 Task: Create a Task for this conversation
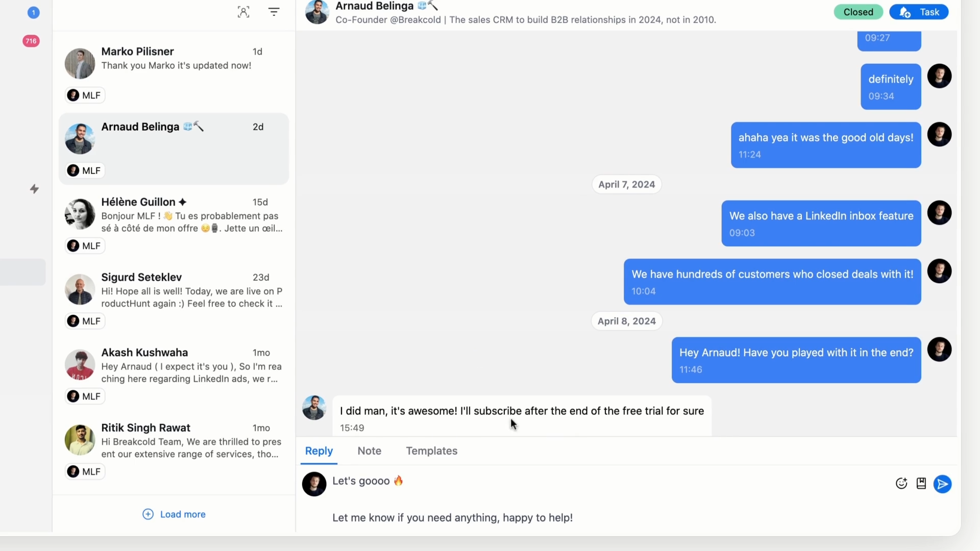pyautogui.click(x=919, y=12)
